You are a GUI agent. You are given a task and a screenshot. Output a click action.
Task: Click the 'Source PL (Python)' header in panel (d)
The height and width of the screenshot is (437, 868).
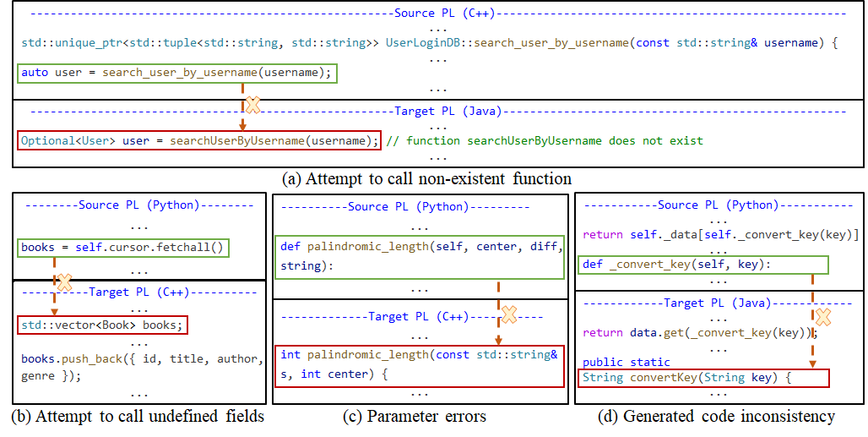(718, 205)
